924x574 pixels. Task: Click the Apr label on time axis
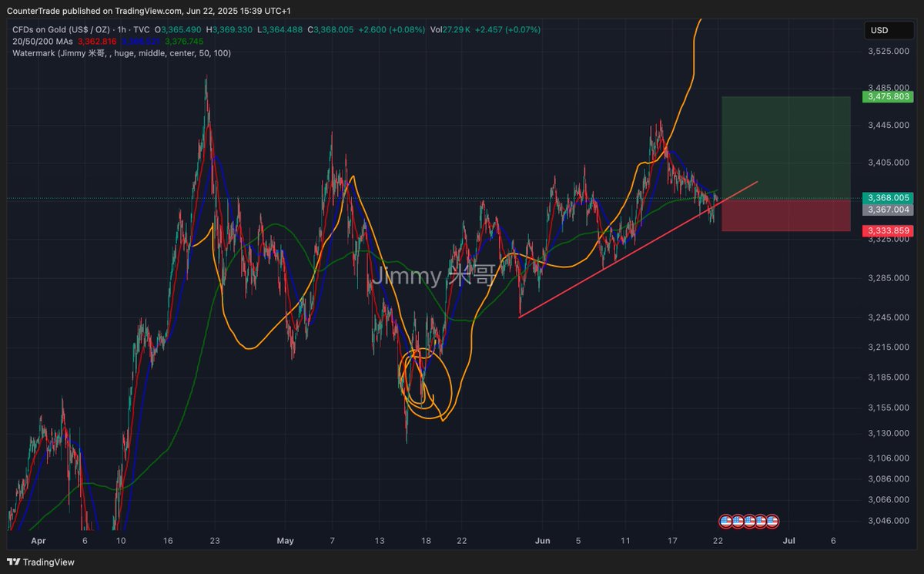(x=38, y=541)
